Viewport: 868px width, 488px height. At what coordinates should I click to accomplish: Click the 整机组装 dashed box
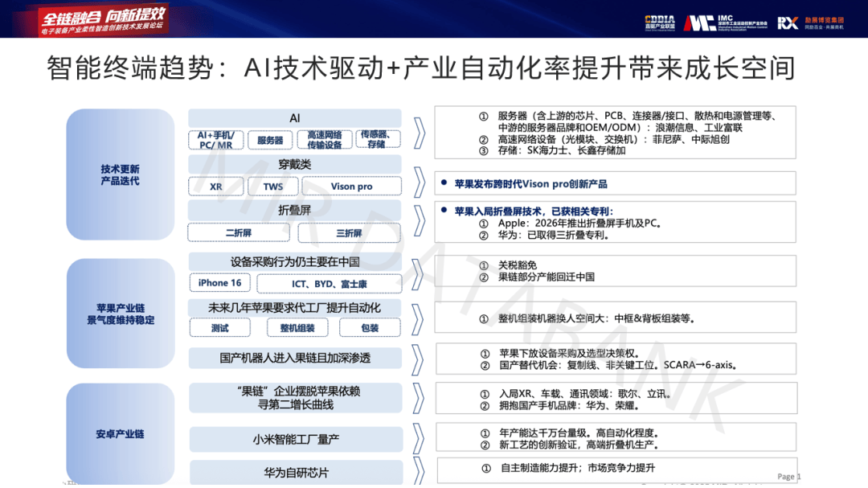[297, 328]
